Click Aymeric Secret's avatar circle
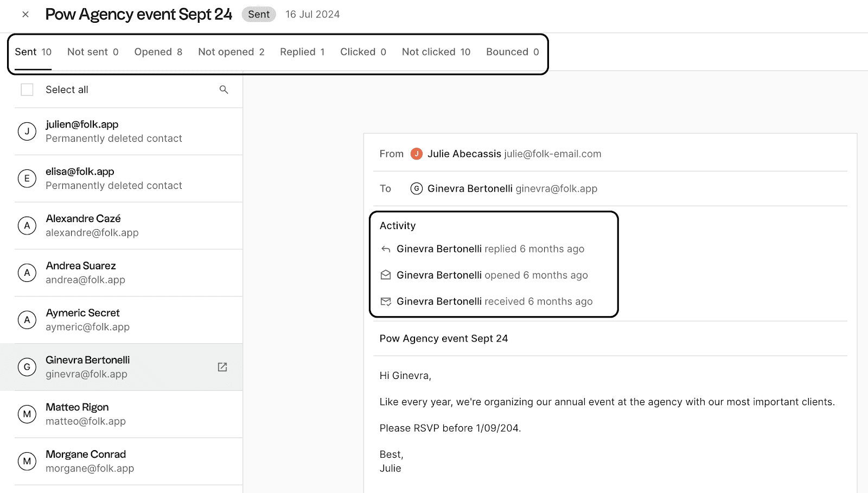 (27, 320)
